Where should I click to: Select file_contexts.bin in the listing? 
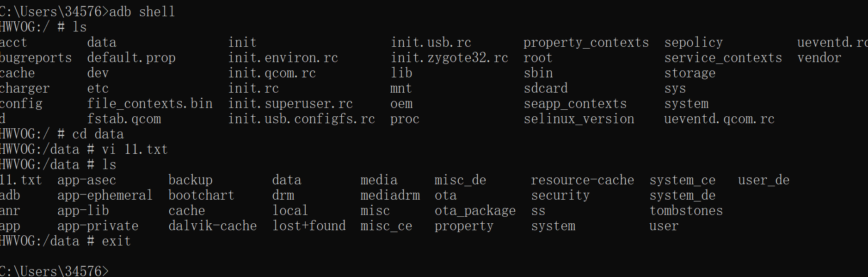(150, 104)
